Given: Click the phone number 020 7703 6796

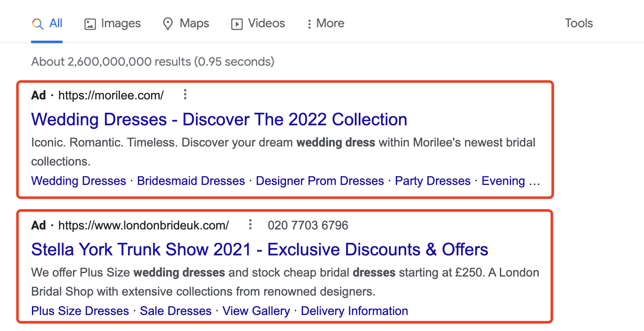Looking at the screenshot, I should [308, 226].
